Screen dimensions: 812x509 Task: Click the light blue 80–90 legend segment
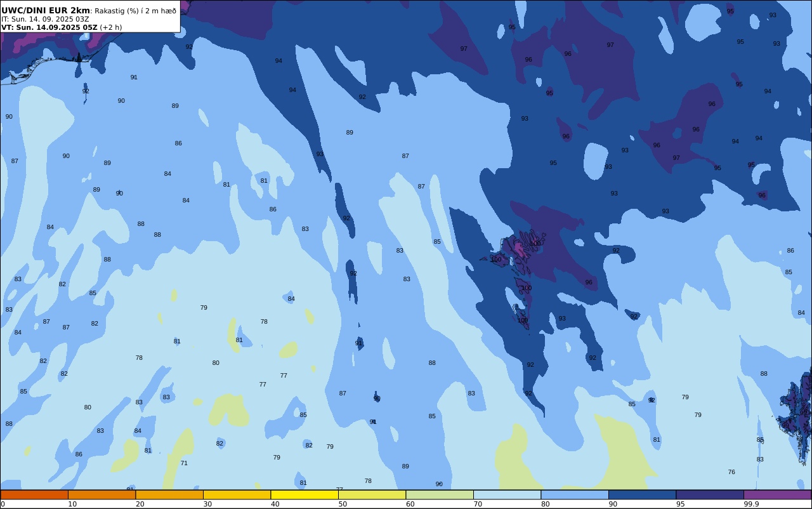point(575,494)
